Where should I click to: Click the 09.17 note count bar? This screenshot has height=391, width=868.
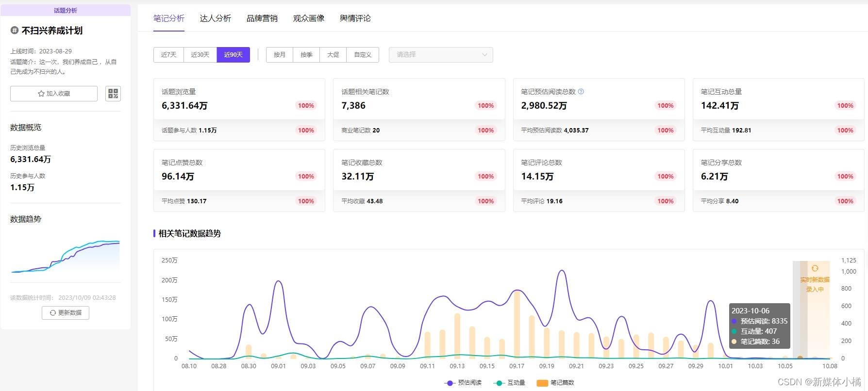[x=517, y=324]
